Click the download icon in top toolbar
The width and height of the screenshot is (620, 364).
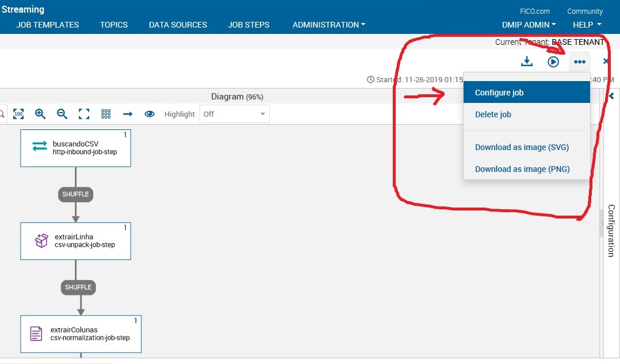tap(527, 62)
